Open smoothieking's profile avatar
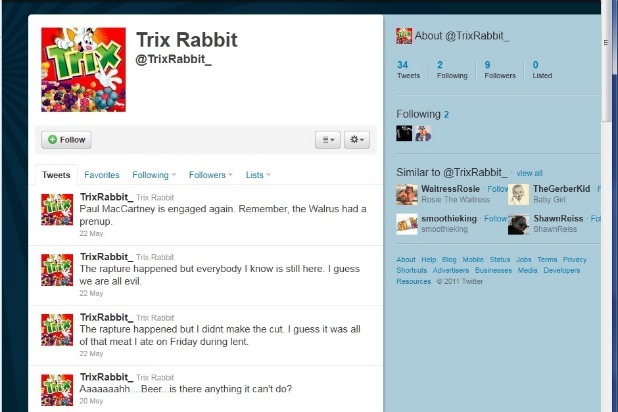The width and height of the screenshot is (618, 412). [407, 224]
